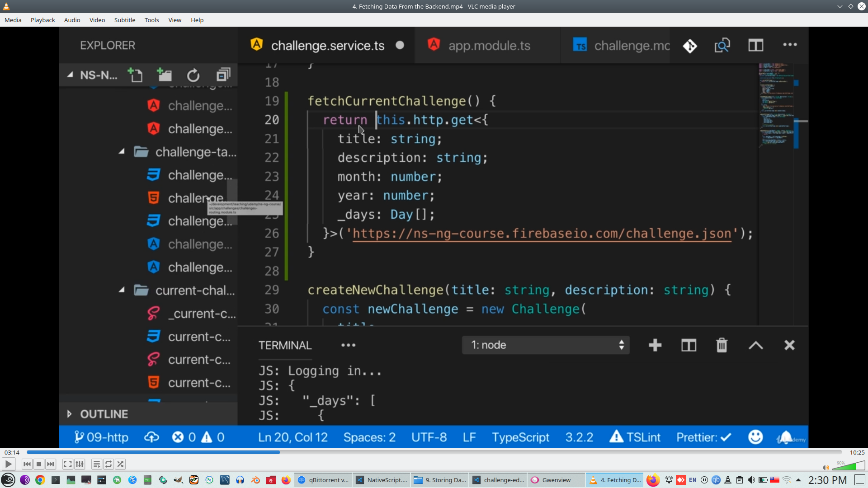Viewport: 868px width, 488px height.
Task: Expand the Subtitle menu
Action: click(124, 20)
